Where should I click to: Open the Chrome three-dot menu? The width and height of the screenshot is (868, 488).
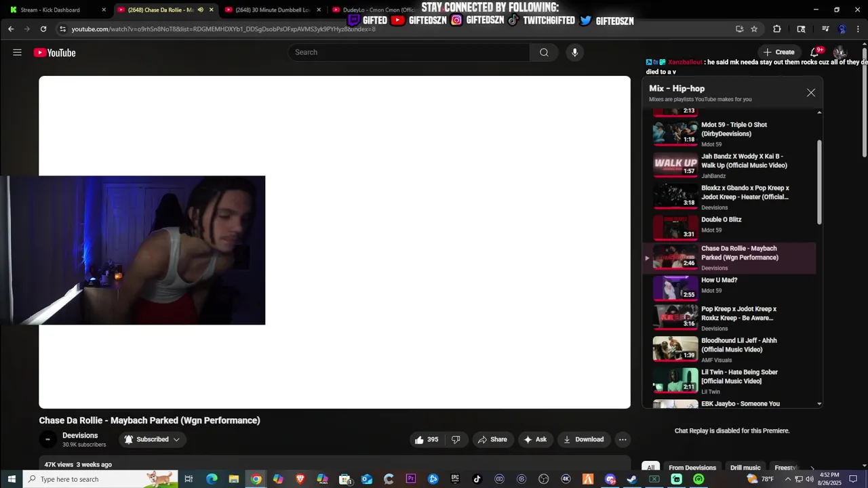click(x=859, y=29)
